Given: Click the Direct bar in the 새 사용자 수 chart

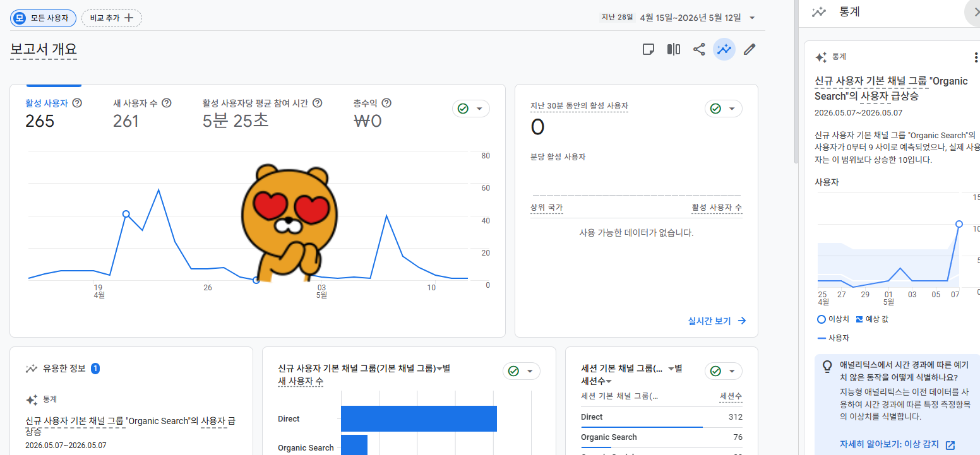Looking at the screenshot, I should coord(419,419).
